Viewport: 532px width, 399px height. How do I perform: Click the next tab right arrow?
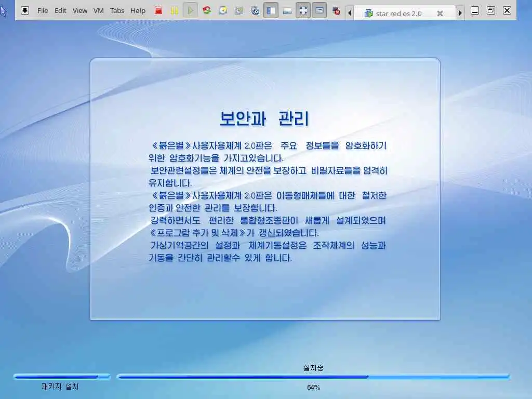(x=460, y=13)
